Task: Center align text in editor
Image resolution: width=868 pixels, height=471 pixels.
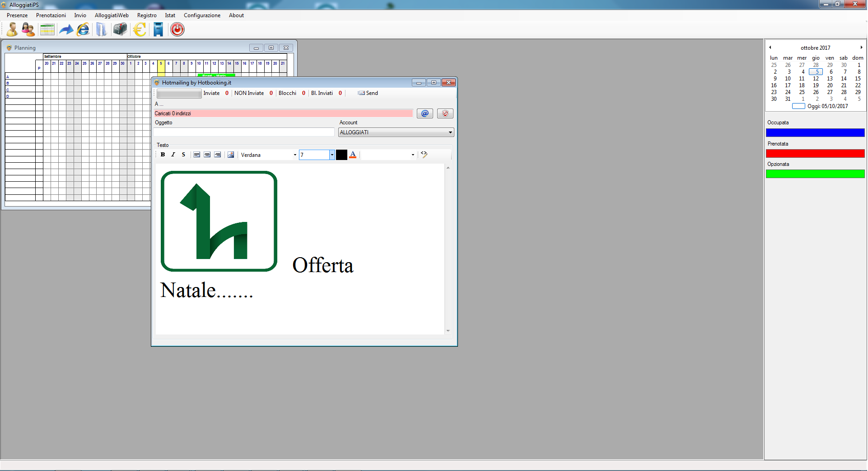Action: pyautogui.click(x=207, y=155)
